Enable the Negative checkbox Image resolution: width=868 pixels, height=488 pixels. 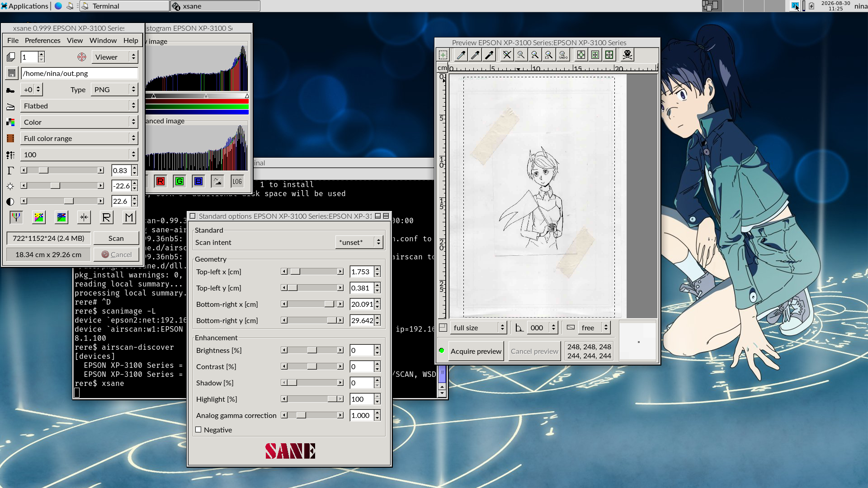tap(198, 430)
